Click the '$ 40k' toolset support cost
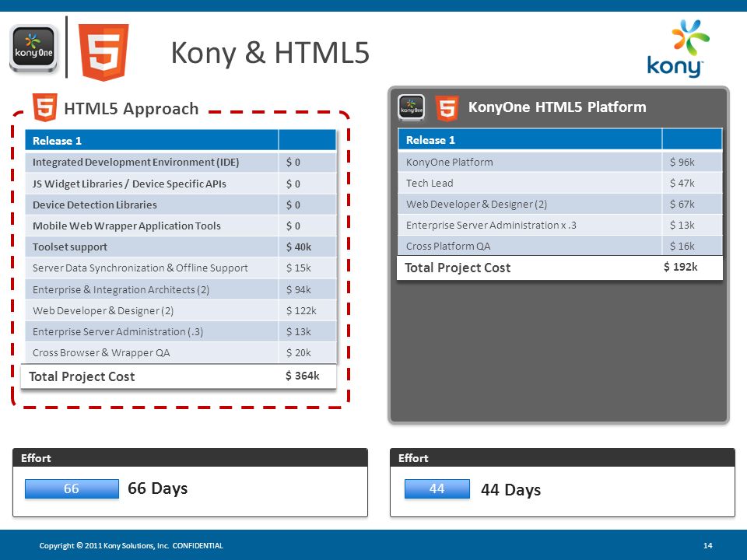The height and width of the screenshot is (560, 747). [299, 247]
